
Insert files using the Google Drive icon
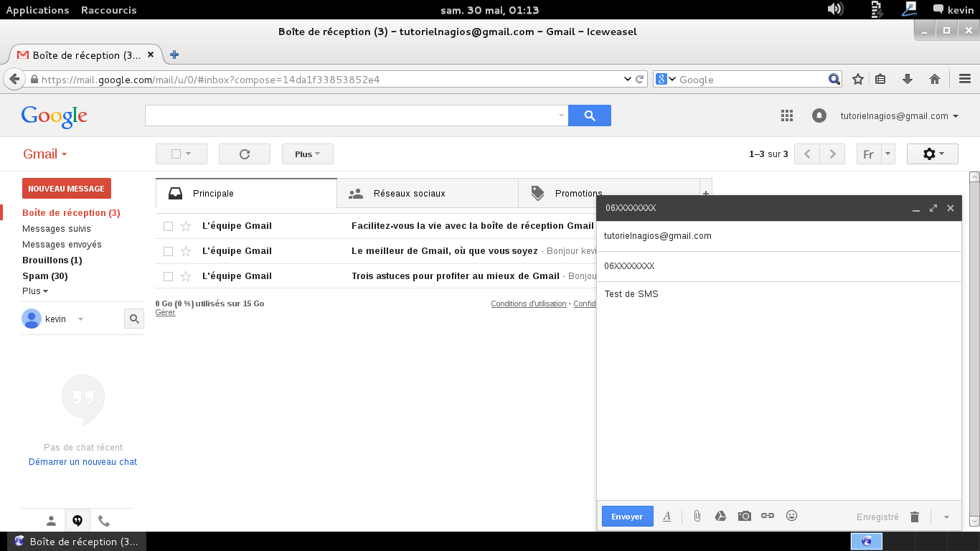pos(720,516)
